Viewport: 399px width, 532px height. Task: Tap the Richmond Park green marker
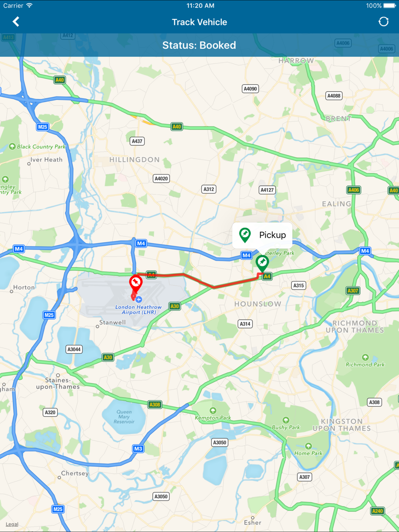click(x=365, y=357)
